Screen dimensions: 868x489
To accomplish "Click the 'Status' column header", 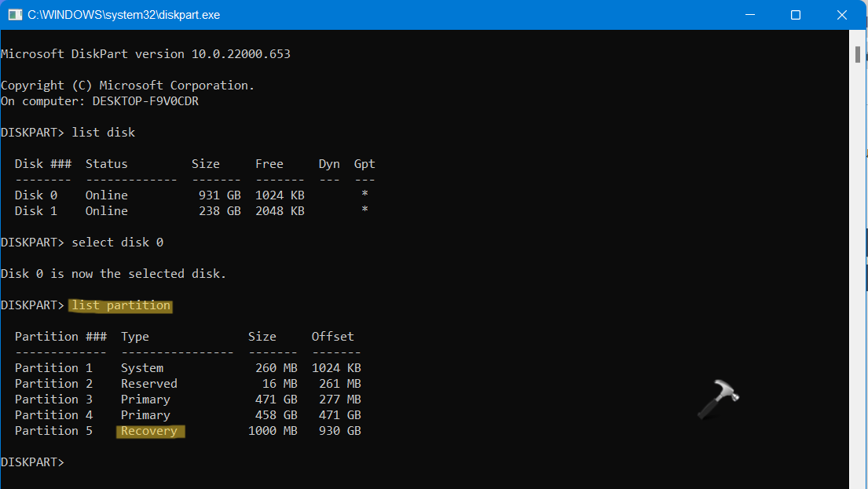I will click(x=106, y=164).
